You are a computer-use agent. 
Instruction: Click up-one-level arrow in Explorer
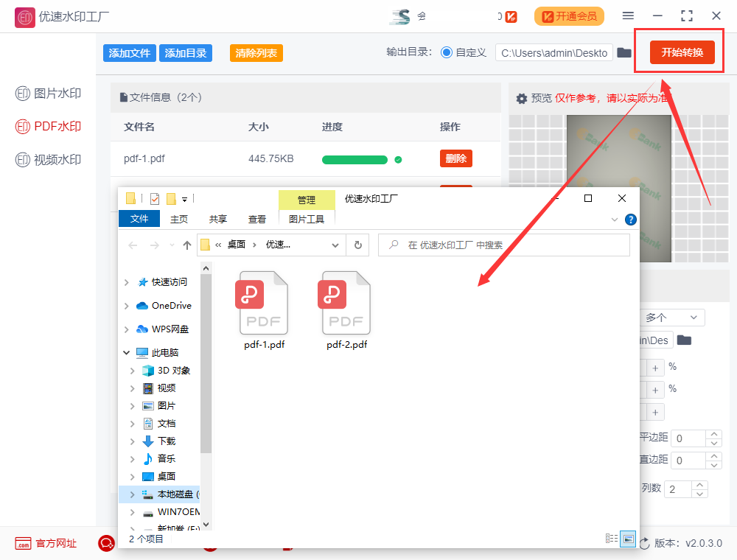pos(187,245)
